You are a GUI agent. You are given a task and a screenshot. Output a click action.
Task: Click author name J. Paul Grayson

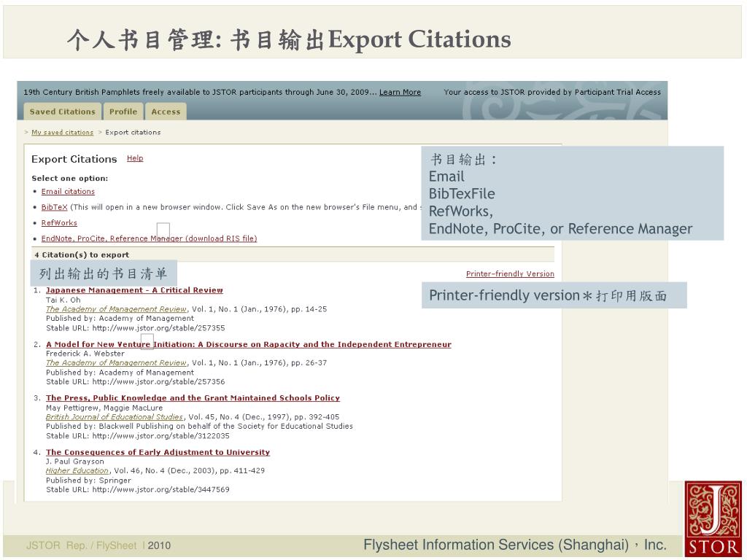[x=75, y=462]
